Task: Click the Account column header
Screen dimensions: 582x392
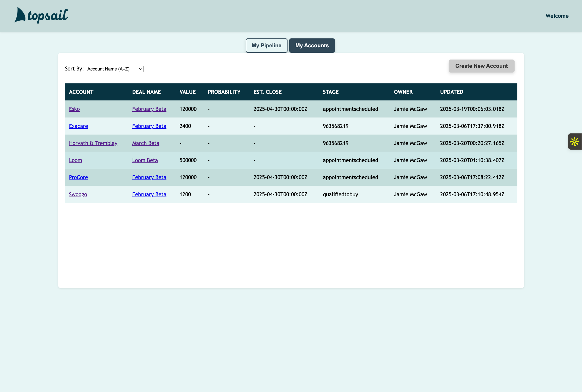Action: (81, 92)
